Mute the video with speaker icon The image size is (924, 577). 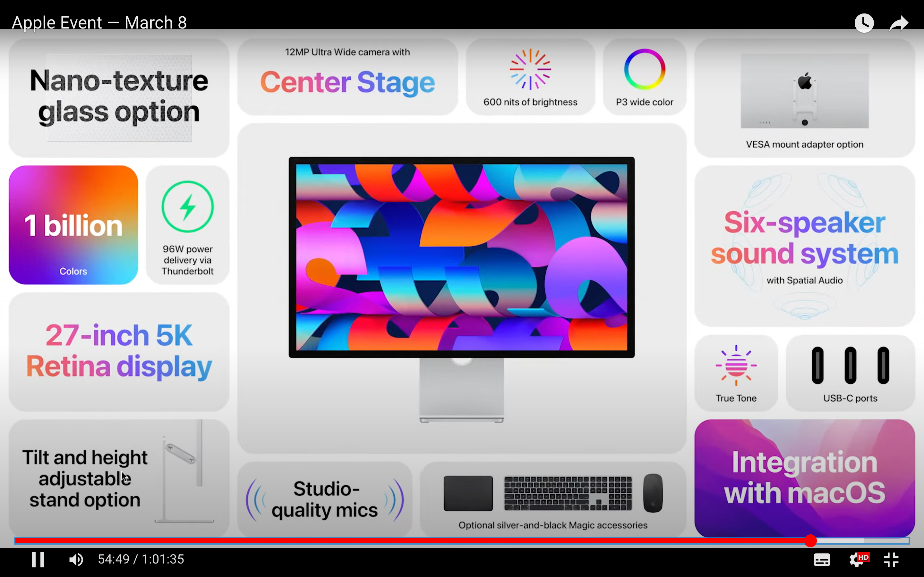(76, 559)
